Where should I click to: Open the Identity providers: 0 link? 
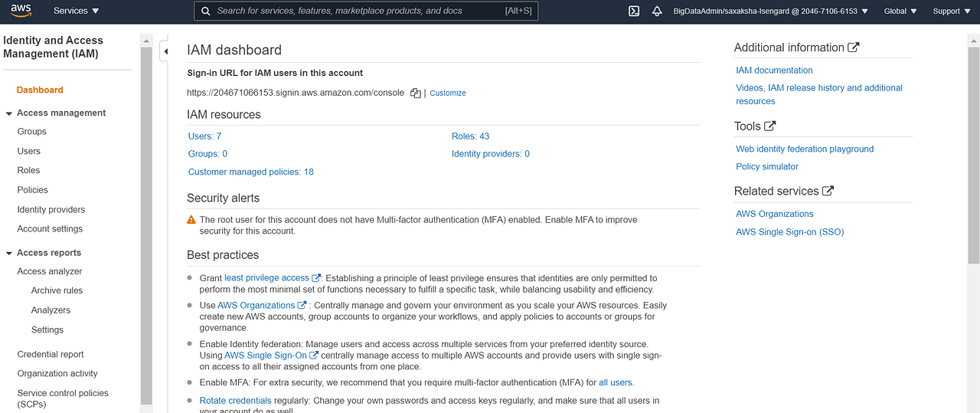point(491,154)
